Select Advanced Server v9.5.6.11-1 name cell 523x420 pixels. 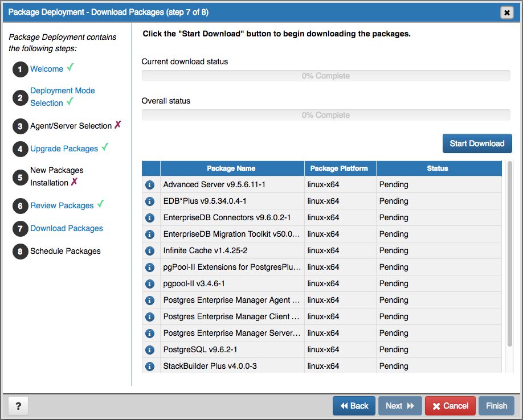pos(232,184)
